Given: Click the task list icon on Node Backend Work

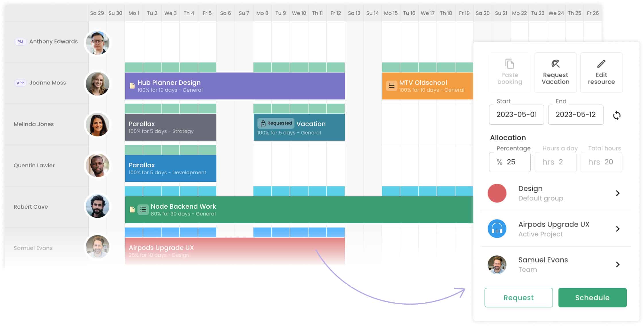Looking at the screenshot, I should click(143, 209).
